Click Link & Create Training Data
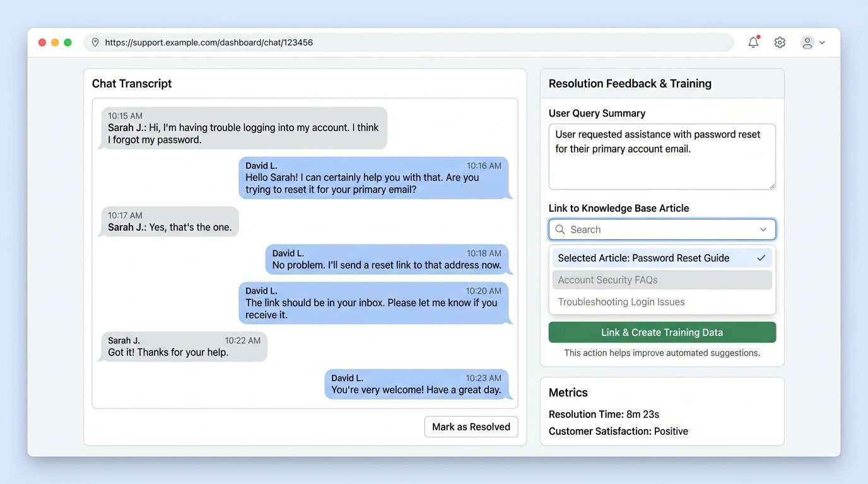Image resolution: width=868 pixels, height=484 pixels. coord(662,332)
